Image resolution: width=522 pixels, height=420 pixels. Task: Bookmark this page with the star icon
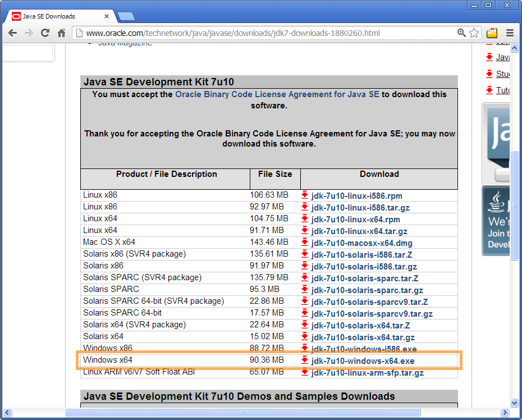[x=474, y=33]
